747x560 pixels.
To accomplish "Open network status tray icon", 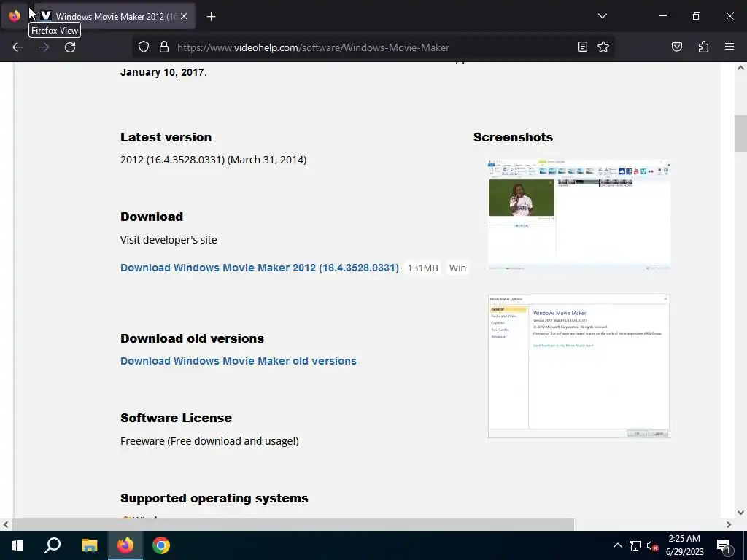I will (x=635, y=545).
